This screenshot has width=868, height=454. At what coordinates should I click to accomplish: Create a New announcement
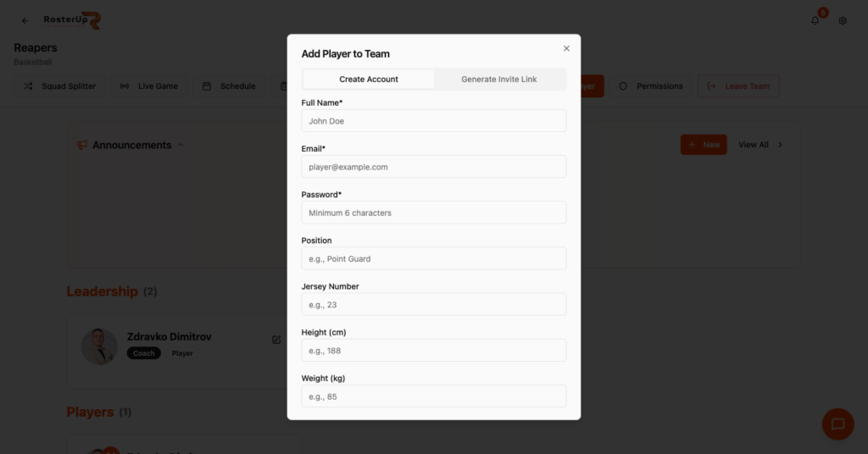(704, 145)
